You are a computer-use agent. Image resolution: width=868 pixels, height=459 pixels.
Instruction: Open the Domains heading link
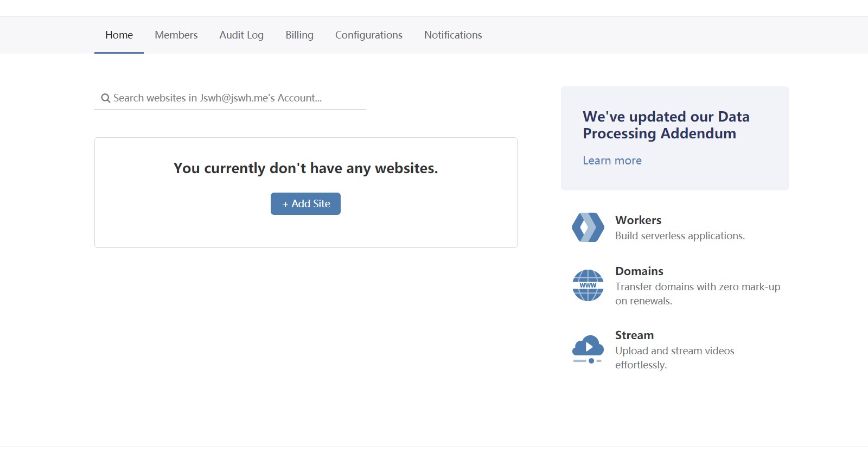coord(639,271)
